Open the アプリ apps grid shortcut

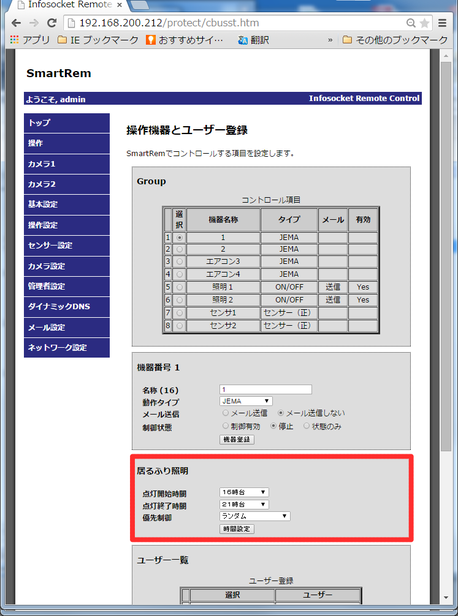pyautogui.click(x=15, y=40)
